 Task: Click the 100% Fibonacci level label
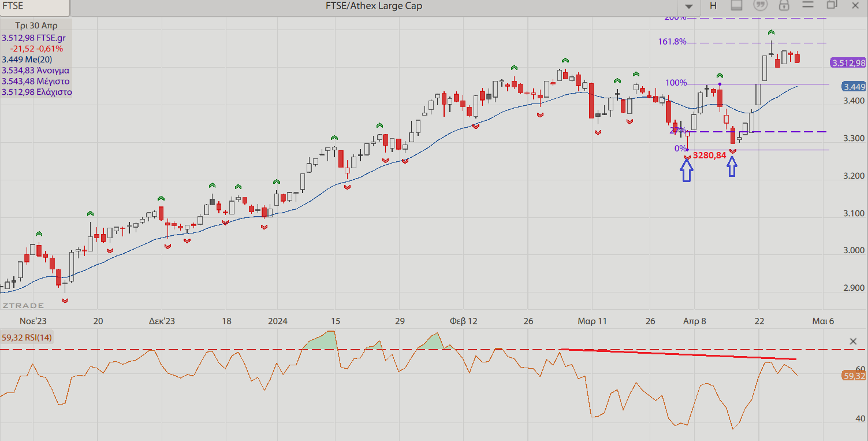coord(676,83)
